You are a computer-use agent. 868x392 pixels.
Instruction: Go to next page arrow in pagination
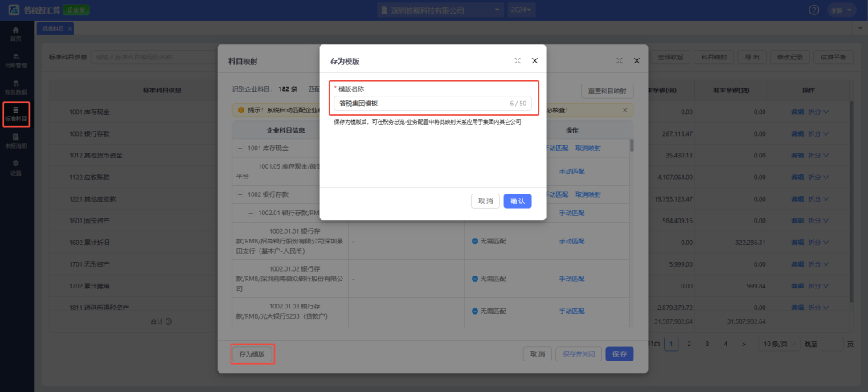click(743, 344)
